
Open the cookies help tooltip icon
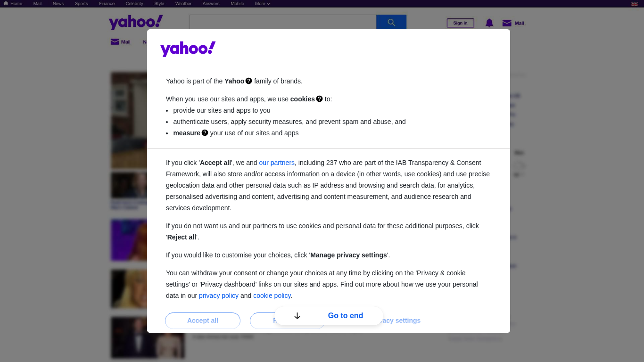click(x=320, y=99)
